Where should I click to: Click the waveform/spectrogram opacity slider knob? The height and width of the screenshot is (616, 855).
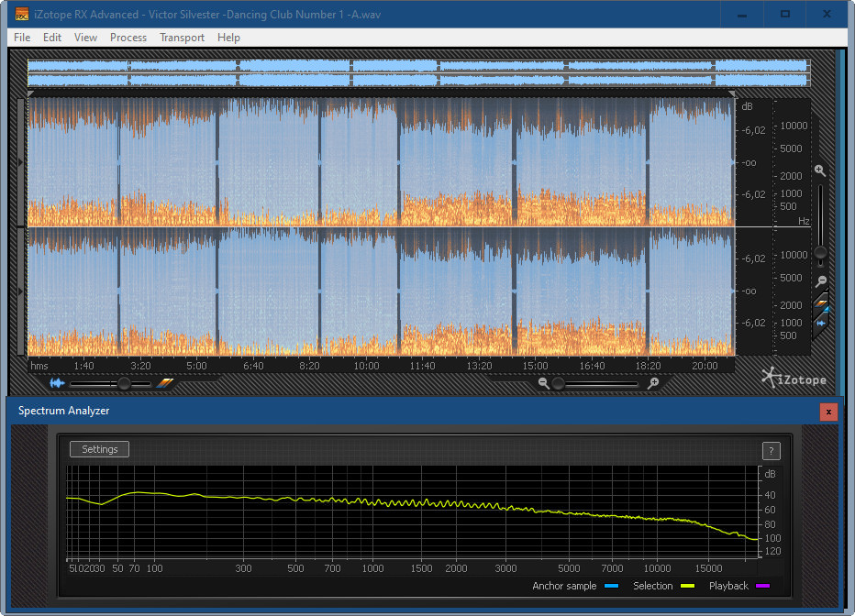(123, 384)
